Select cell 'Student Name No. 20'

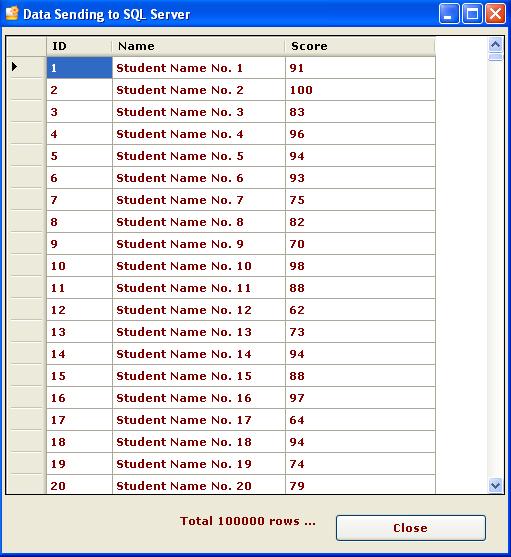click(199, 485)
